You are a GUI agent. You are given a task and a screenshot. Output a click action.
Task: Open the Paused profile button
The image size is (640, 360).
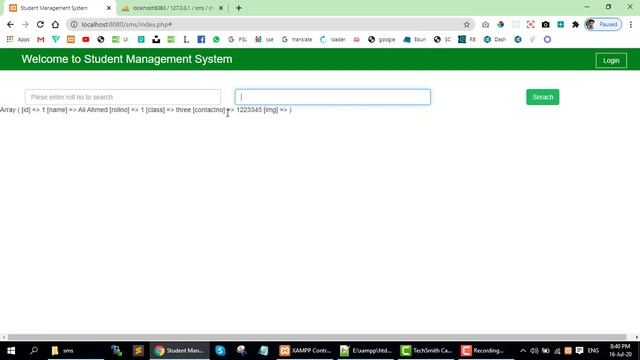(603, 24)
